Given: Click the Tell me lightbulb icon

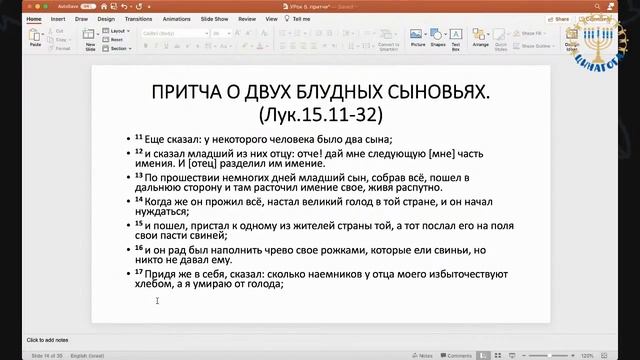Looking at the screenshot, I should click(287, 18).
